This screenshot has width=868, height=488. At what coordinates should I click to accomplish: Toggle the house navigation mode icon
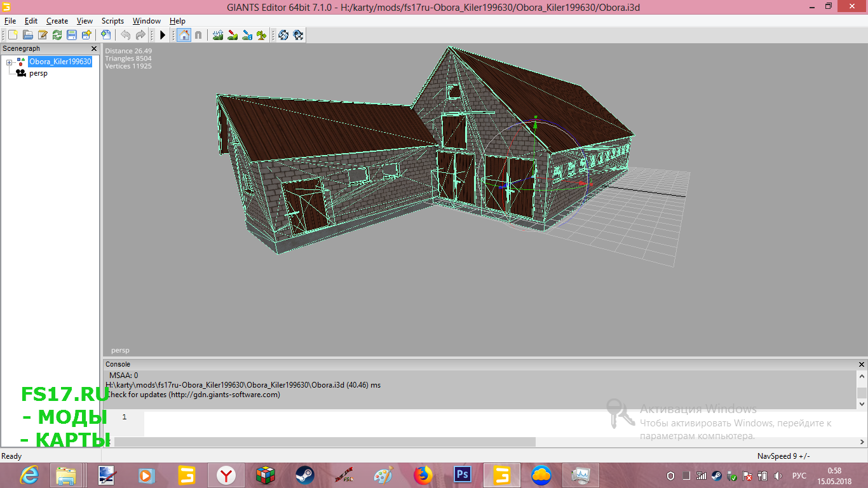coord(183,35)
